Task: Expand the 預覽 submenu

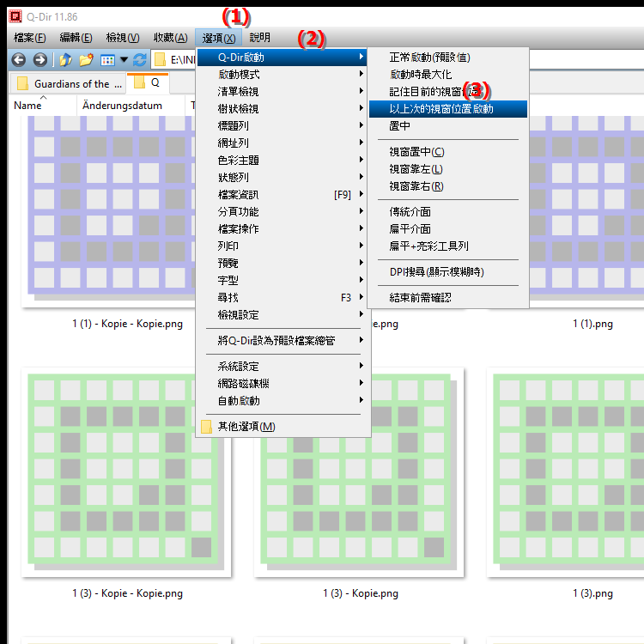Action: [x=283, y=264]
